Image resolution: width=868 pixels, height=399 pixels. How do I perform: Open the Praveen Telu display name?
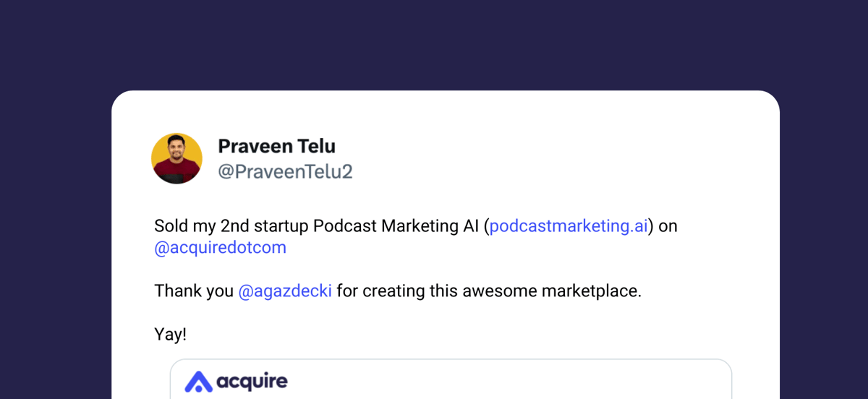pos(276,146)
